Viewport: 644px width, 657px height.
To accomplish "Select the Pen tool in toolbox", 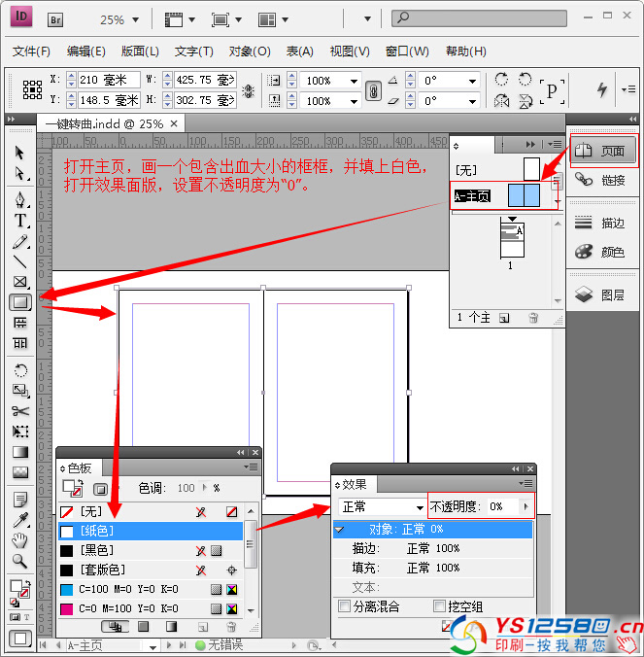I will (19, 199).
